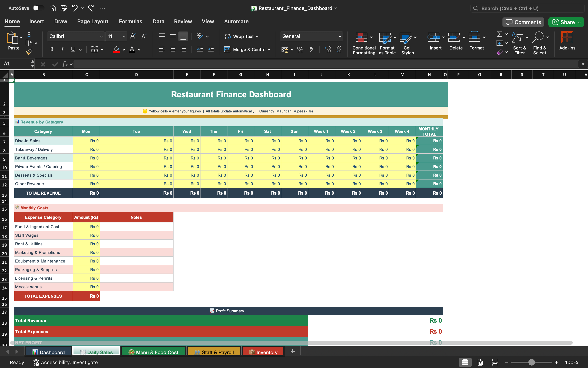
Task: Toggle Bold formatting
Action: (x=52, y=49)
